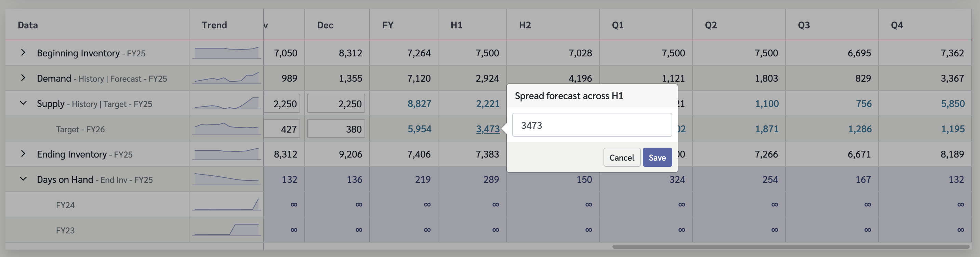Click the FY24 trend sparkline
The width and height of the screenshot is (980, 257).
coord(226,204)
